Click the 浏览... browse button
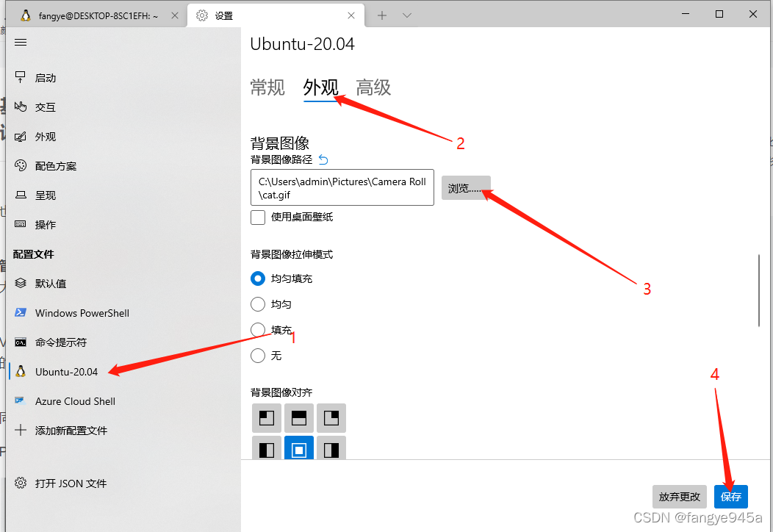 [466, 188]
